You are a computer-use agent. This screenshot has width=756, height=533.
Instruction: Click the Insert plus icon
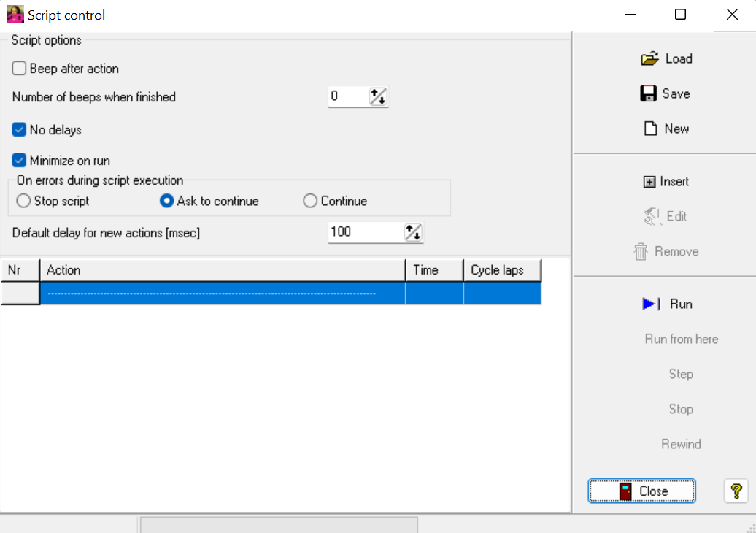click(x=649, y=182)
